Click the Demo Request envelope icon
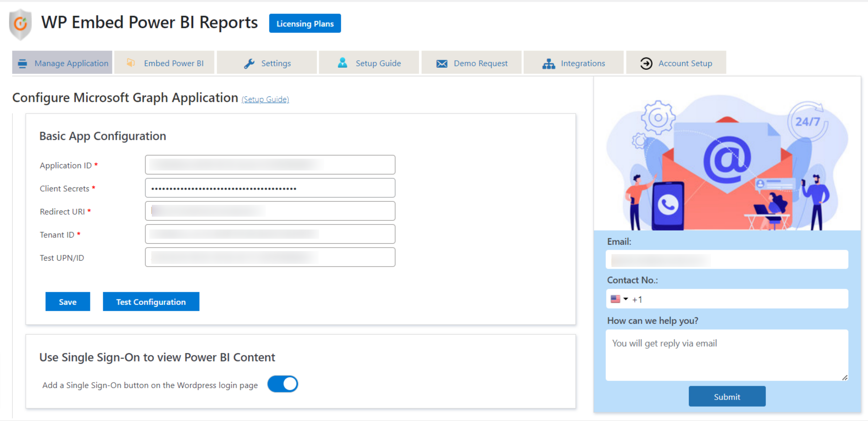Viewport: 868px width, 421px height. [442, 64]
